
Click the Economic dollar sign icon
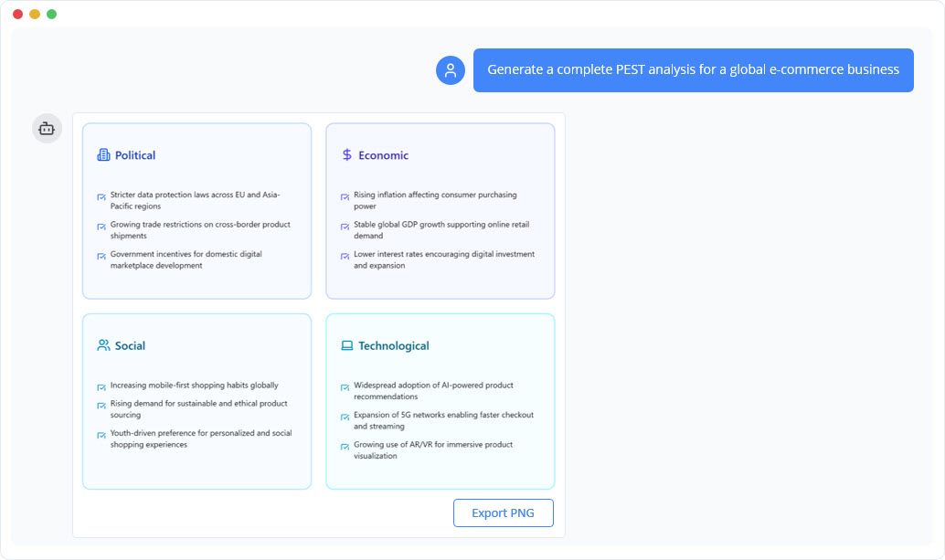(x=348, y=154)
